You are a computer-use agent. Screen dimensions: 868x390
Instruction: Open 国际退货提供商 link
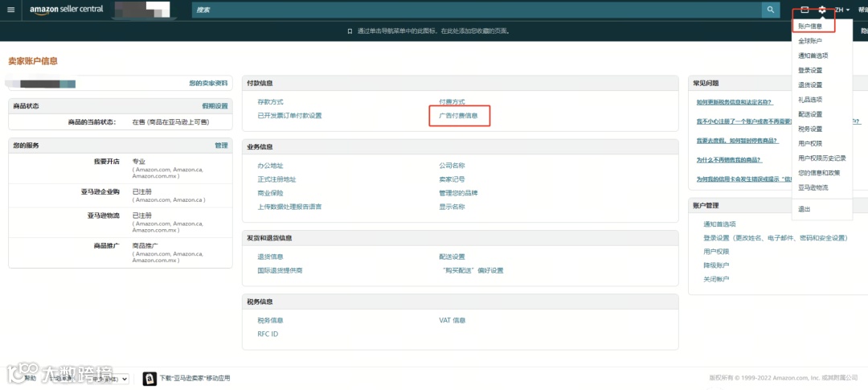pos(280,270)
